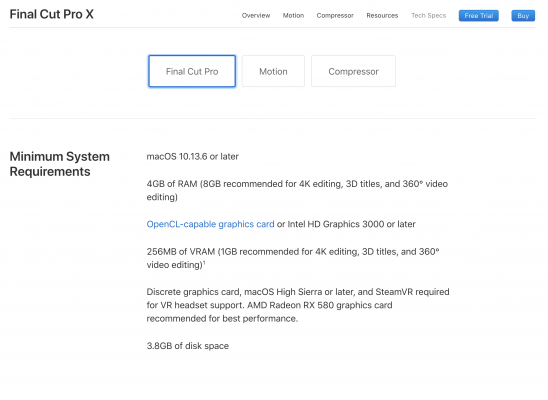This screenshot has height=400, width=548.
Task: Select Resources in the top navigation
Action: (x=382, y=16)
